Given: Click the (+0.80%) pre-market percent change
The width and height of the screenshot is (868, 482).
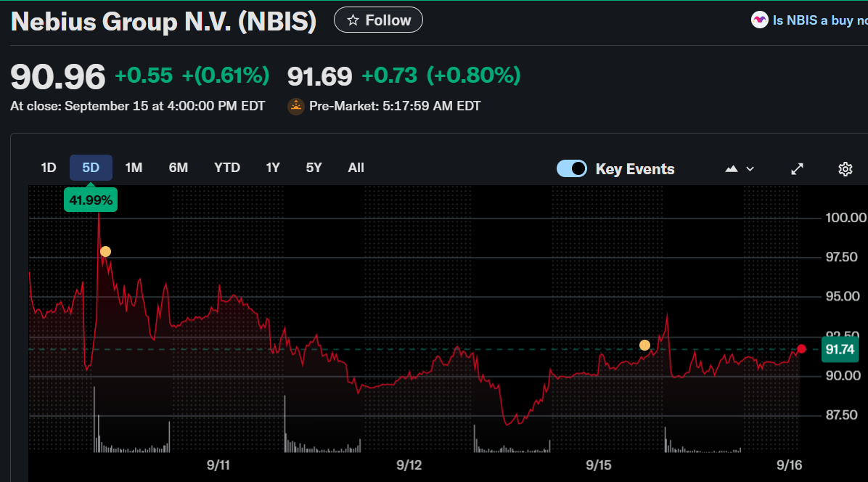Looking at the screenshot, I should [x=474, y=75].
